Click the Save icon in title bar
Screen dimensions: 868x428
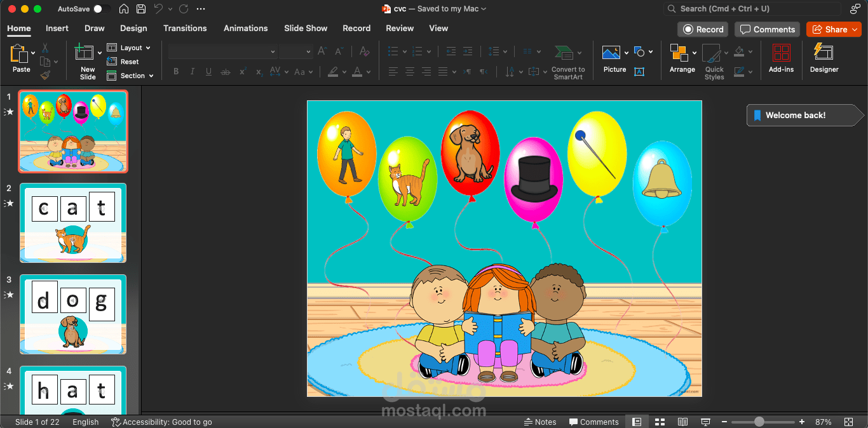141,9
